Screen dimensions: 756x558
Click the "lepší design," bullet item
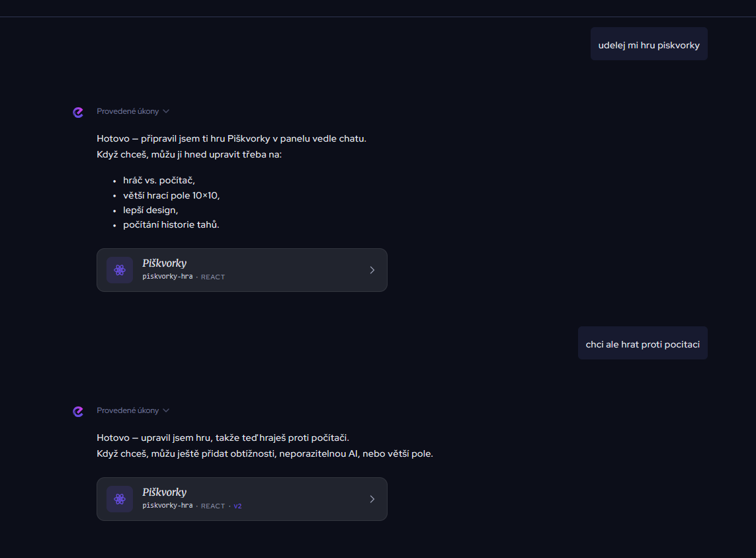pos(150,210)
